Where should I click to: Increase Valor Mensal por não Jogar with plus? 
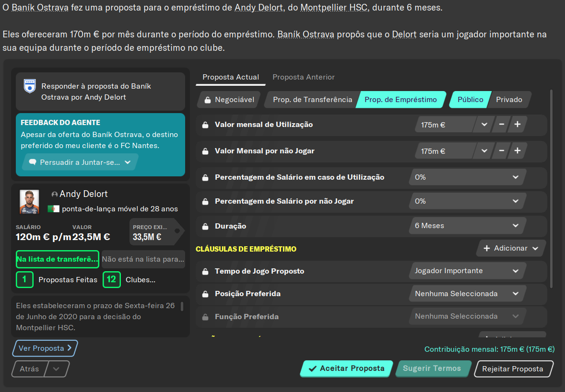(518, 151)
